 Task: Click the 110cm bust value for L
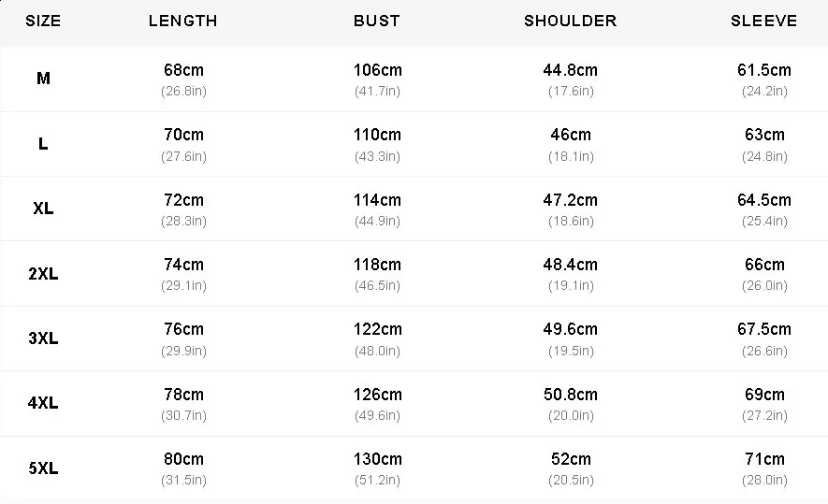tap(377, 135)
